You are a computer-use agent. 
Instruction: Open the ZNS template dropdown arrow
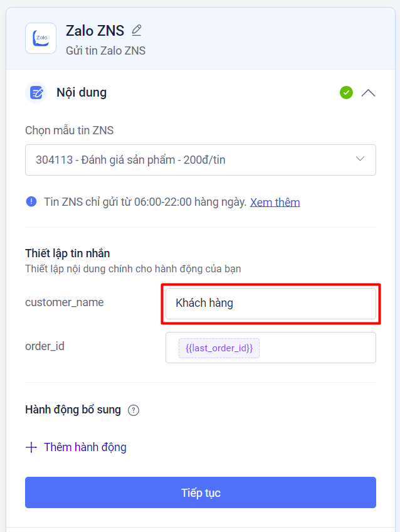360,159
